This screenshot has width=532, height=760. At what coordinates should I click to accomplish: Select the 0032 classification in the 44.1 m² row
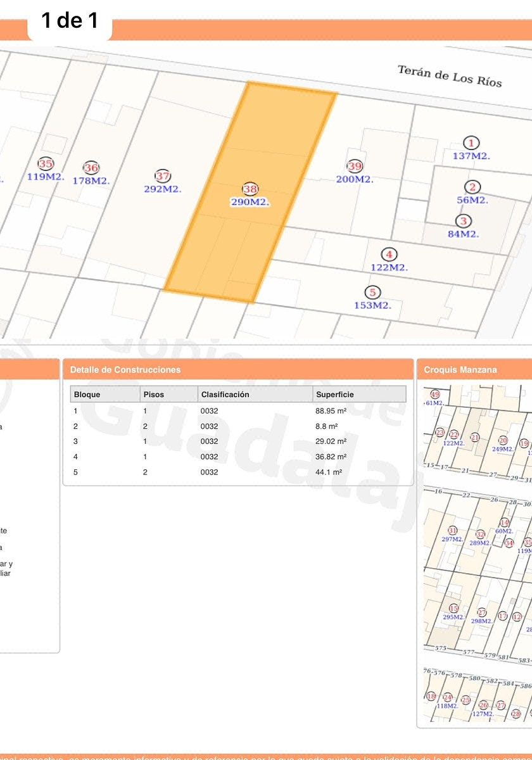point(210,472)
